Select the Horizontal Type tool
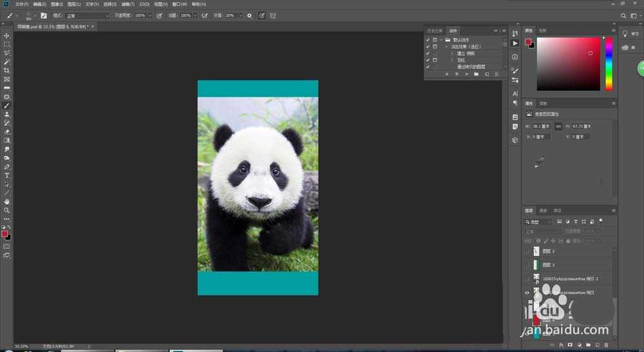The height and width of the screenshot is (352, 644). [x=7, y=175]
